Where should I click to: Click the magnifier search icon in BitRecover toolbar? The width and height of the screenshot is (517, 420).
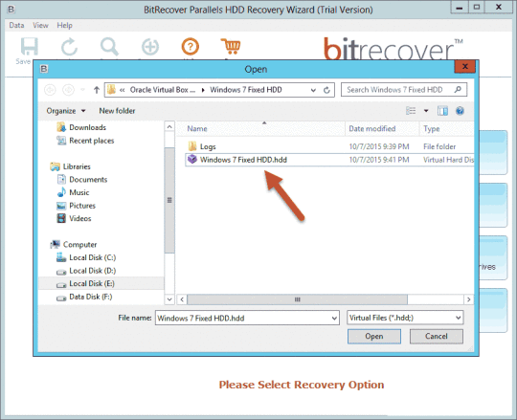click(x=109, y=47)
